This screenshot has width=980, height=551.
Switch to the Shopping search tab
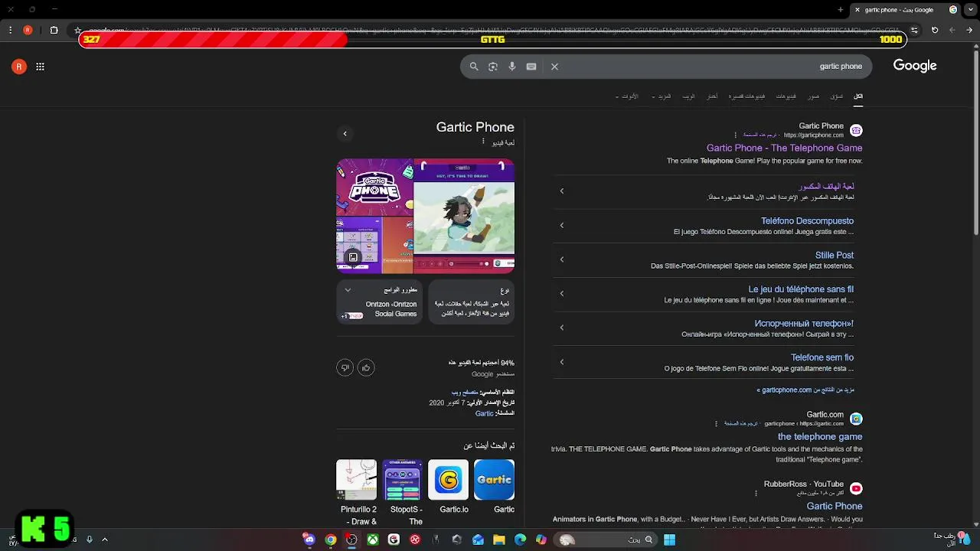pos(837,96)
